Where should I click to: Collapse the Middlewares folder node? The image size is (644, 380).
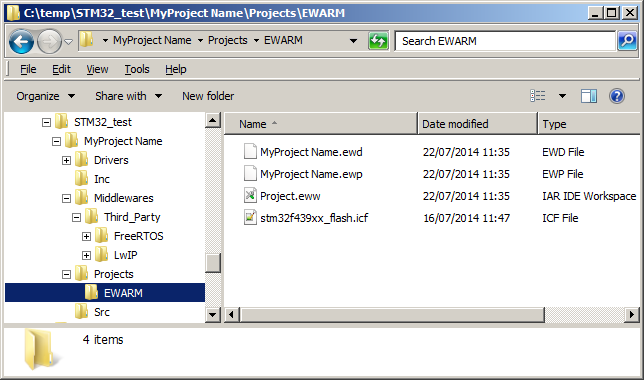pos(67,199)
